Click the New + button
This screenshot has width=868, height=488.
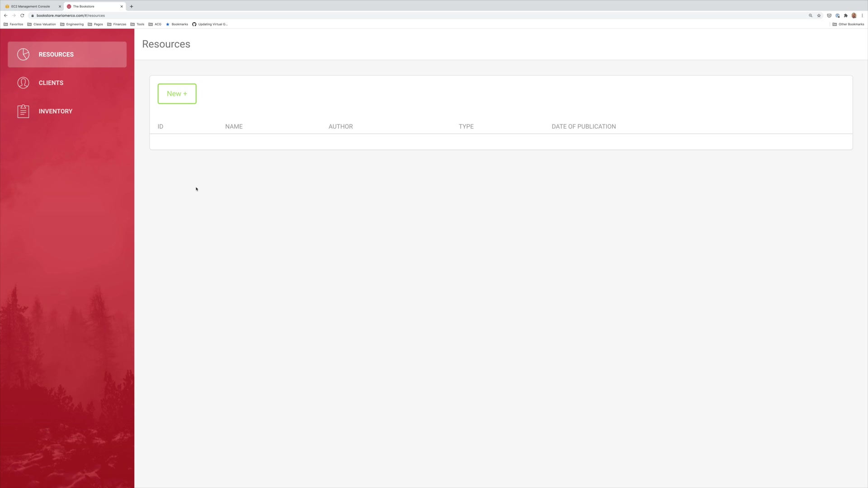[x=177, y=94]
